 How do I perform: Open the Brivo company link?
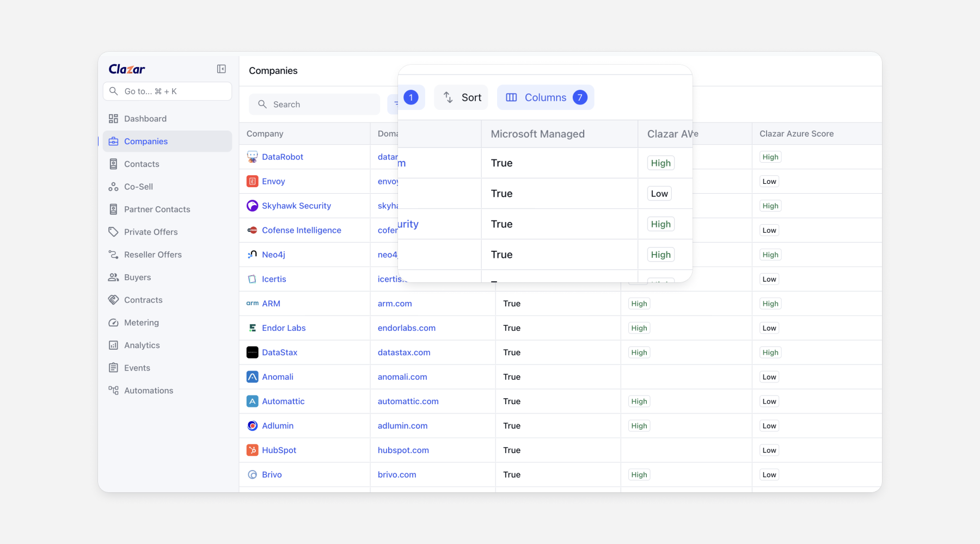(272, 475)
